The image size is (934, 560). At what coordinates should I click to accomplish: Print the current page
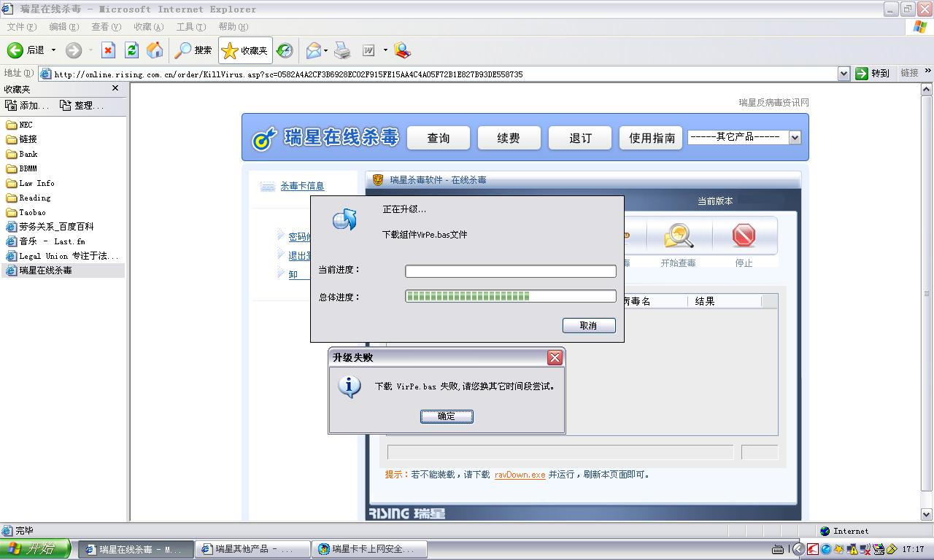tap(342, 50)
